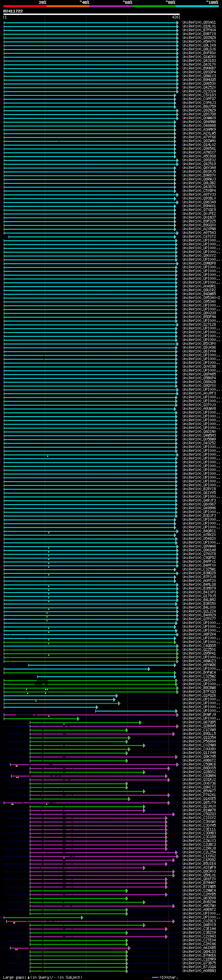Viewport: 222px width, 980px height.
Task: Click label UniRef100_C5X183
Action: coord(199,95)
